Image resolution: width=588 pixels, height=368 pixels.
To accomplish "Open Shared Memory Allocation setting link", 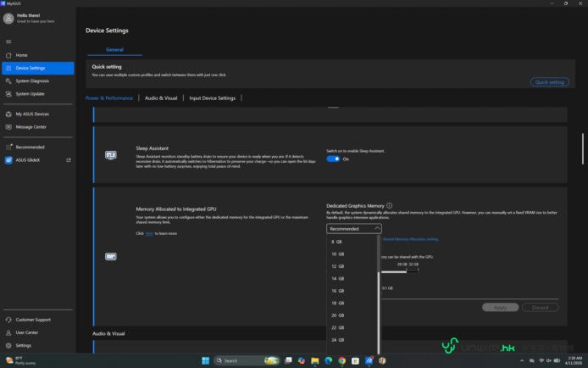I will pos(411,239).
